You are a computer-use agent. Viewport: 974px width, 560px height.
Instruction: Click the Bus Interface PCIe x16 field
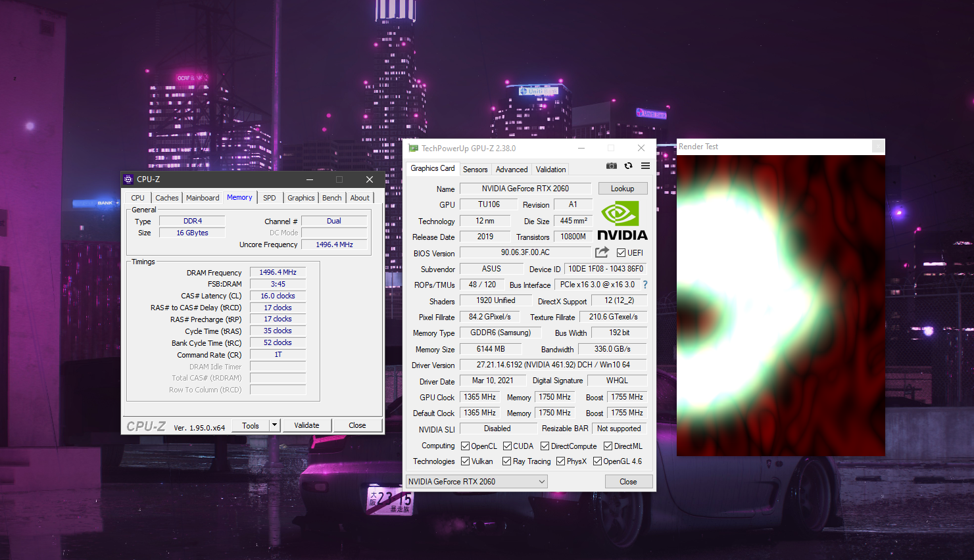point(597,285)
